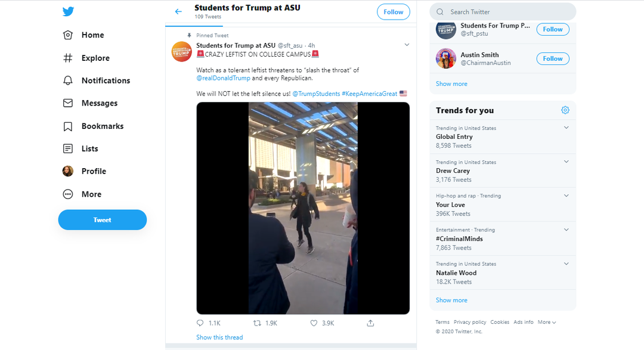Like the tweet with heart icon

tap(314, 323)
